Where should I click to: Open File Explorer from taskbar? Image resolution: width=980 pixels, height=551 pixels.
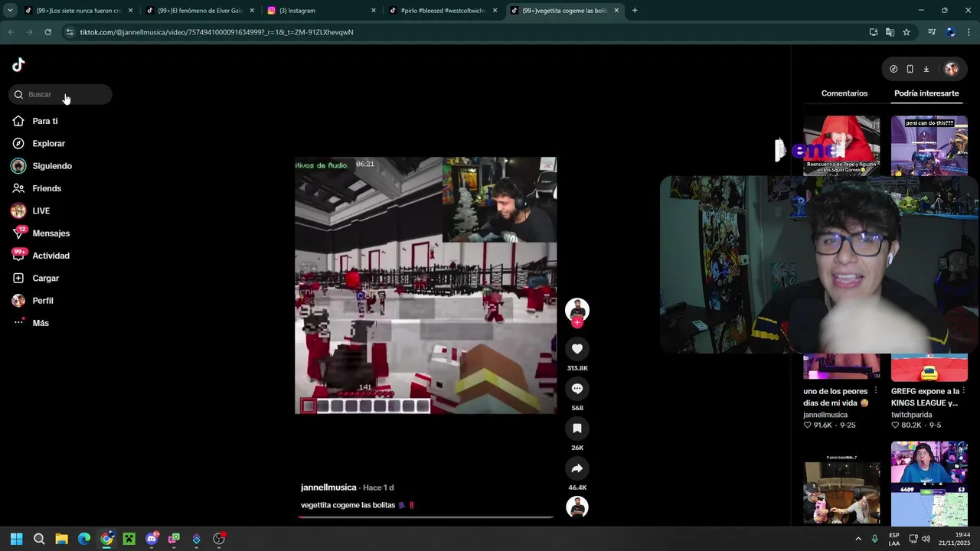coord(61,539)
